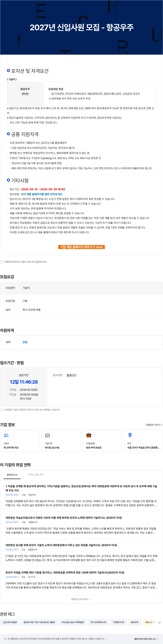The width and height of the screenshot is (163, 644).
Task: Open the 입사를 위해 본인이 기울인 노력 essay
Action: coord(61,545)
